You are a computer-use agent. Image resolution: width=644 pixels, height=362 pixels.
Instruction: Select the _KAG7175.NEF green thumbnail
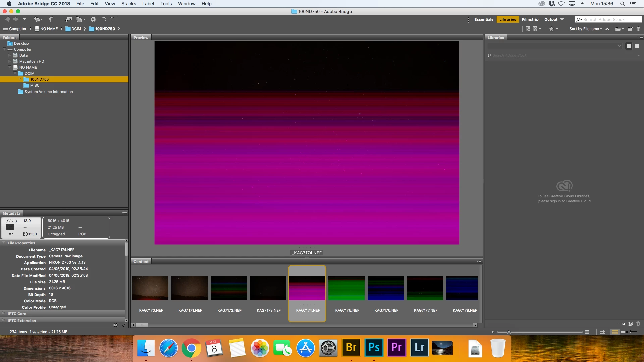pos(346,288)
